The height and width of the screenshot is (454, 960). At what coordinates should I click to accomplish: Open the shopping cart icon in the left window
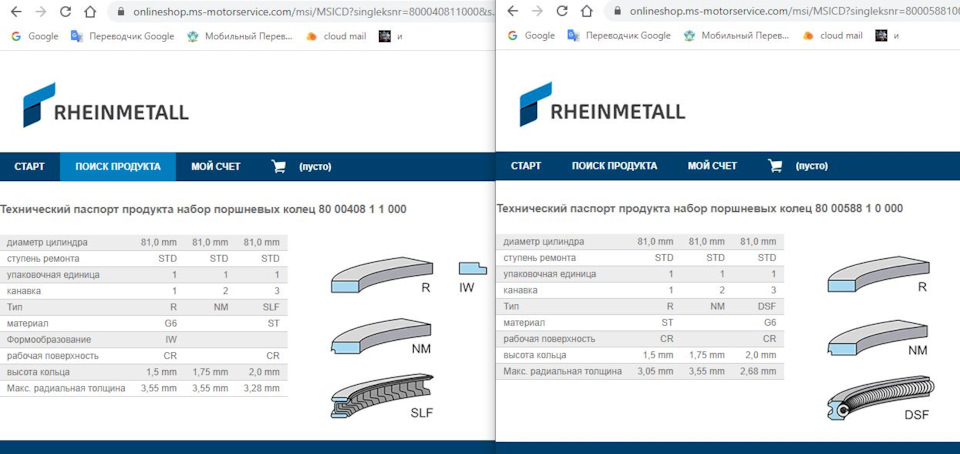tap(279, 166)
